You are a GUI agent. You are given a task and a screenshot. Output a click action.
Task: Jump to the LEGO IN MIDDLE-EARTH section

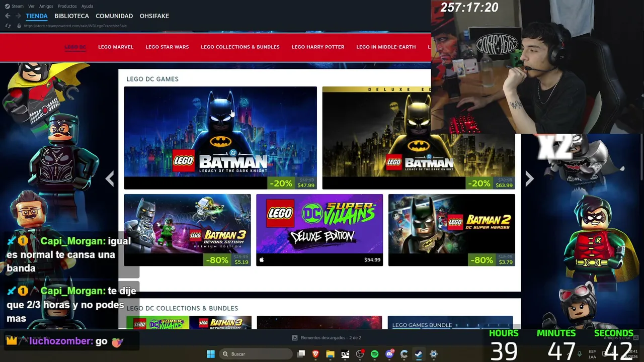click(386, 47)
